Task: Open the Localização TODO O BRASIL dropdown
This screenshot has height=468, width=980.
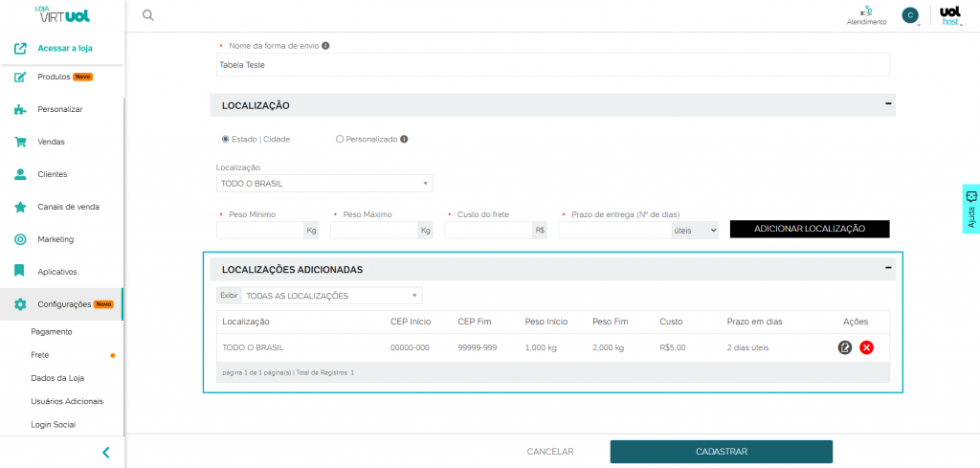Action: coord(324,184)
